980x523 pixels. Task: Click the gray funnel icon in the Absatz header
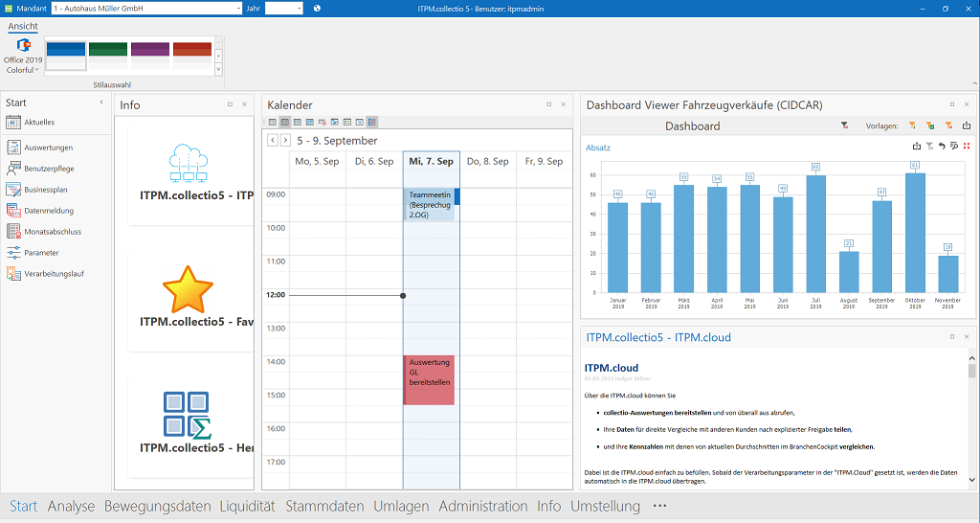(930, 146)
